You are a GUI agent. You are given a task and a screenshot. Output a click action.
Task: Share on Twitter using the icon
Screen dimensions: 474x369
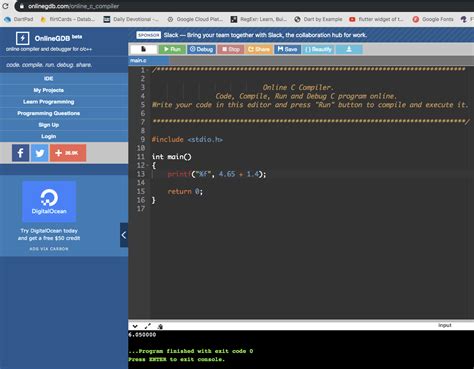(x=40, y=153)
